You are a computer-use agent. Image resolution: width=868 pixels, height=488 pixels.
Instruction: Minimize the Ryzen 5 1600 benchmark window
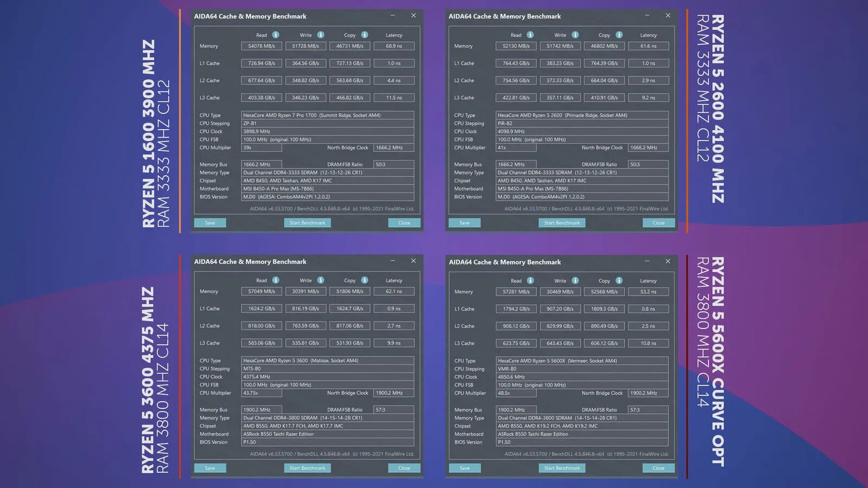click(393, 16)
